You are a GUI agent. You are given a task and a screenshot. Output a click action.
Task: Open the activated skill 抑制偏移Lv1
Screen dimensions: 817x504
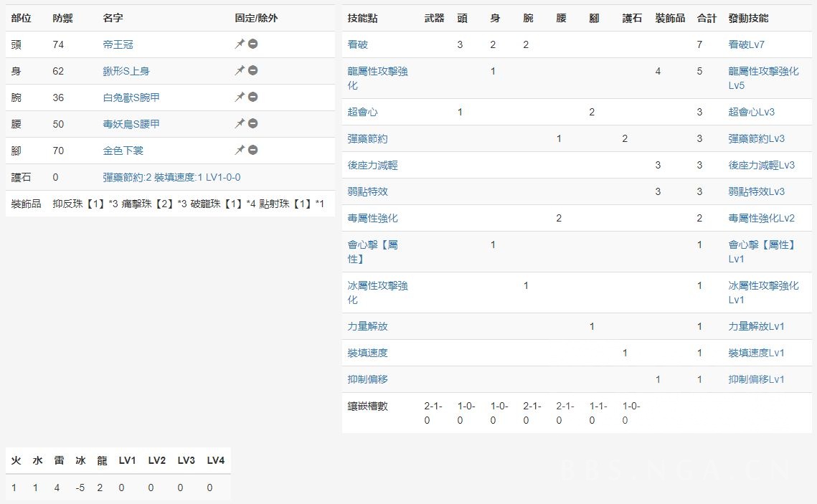click(x=756, y=379)
